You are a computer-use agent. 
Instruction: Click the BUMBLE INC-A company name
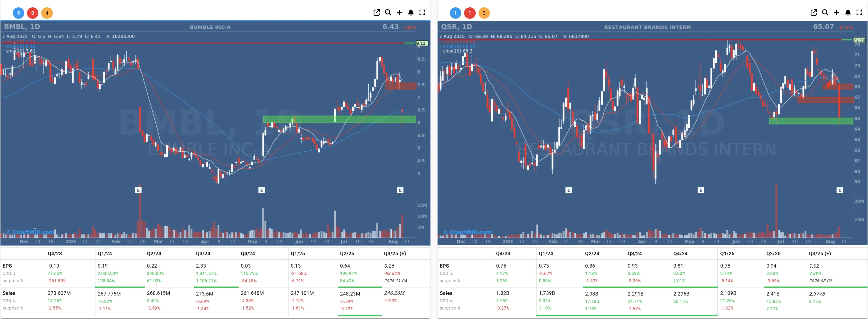210,27
